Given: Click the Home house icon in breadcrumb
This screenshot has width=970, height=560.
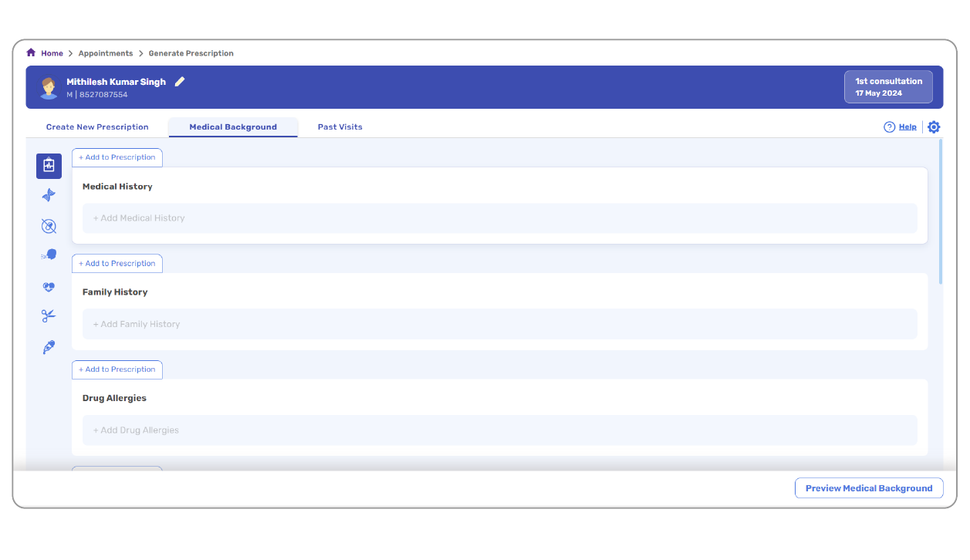Looking at the screenshot, I should click(31, 53).
